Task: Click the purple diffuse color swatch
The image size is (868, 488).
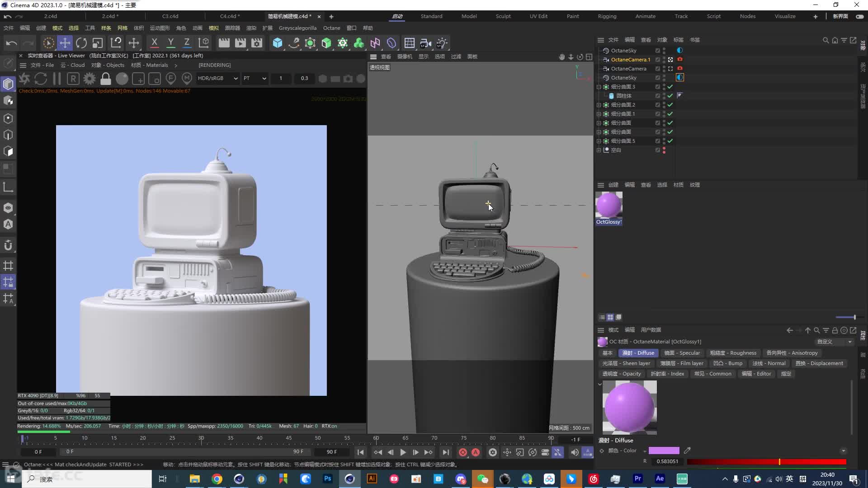Action: tap(664, 450)
